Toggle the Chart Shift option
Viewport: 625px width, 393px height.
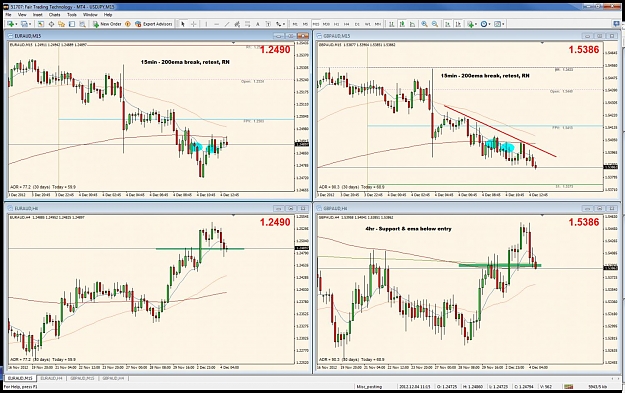(x=458, y=24)
